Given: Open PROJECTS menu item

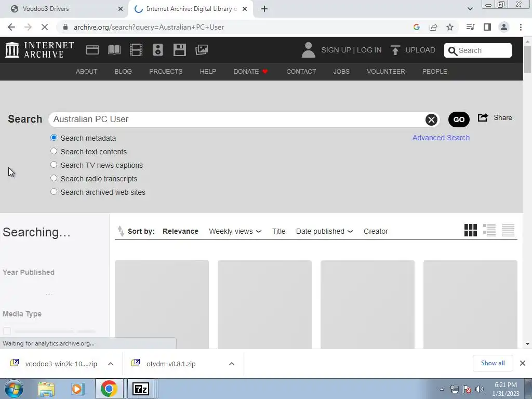Looking at the screenshot, I should (x=166, y=71).
